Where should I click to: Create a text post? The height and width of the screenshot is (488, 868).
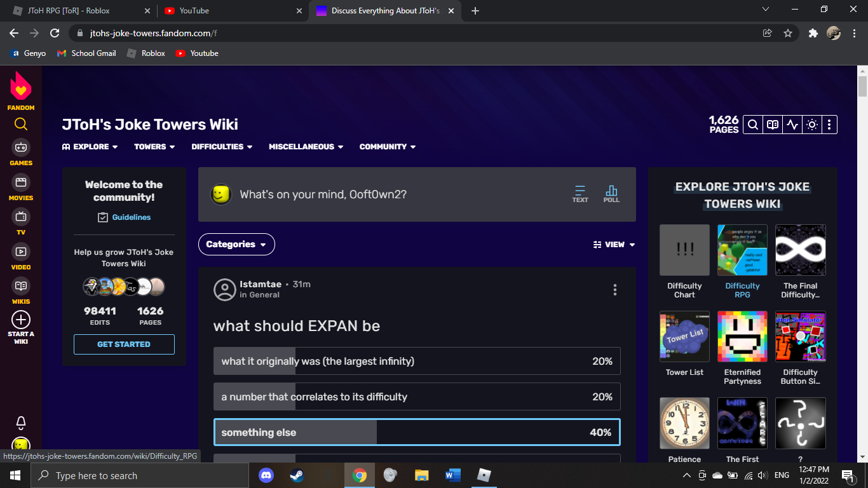point(580,194)
